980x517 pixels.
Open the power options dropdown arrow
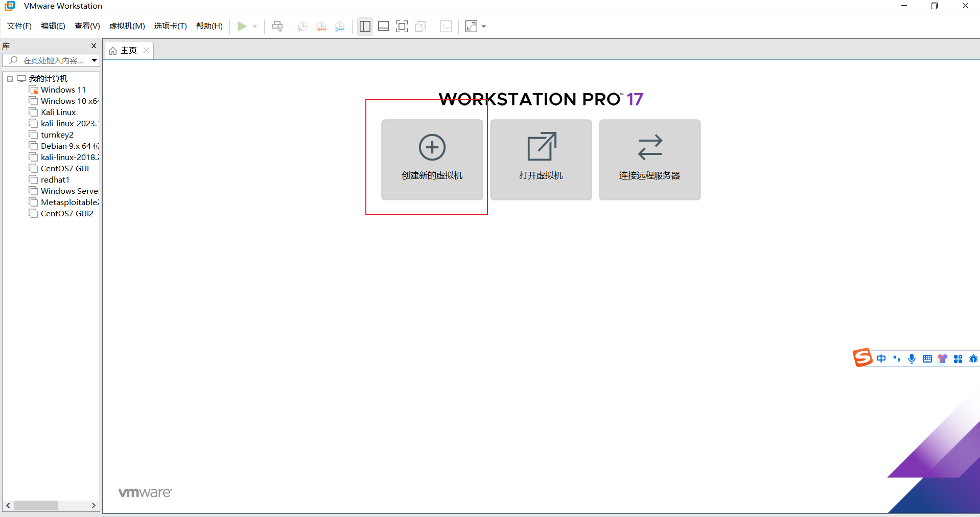click(x=255, y=27)
